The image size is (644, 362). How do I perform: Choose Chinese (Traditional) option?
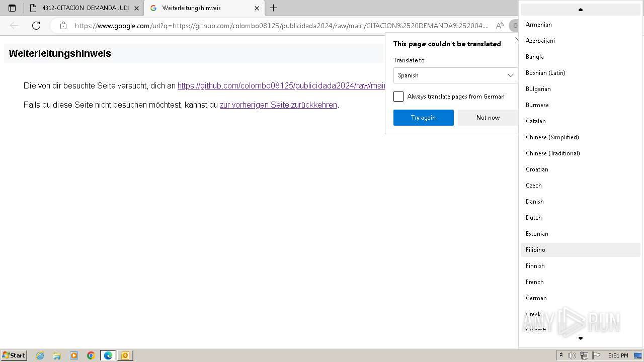pos(581,153)
